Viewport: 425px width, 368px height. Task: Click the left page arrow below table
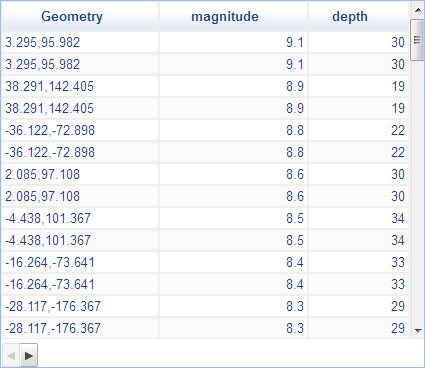(11, 355)
